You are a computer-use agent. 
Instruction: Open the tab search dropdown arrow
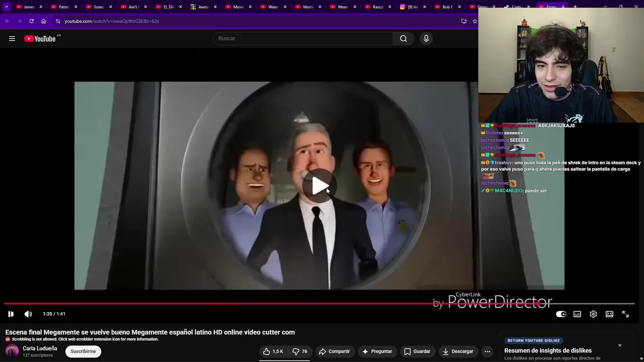pyautogui.click(x=7, y=7)
